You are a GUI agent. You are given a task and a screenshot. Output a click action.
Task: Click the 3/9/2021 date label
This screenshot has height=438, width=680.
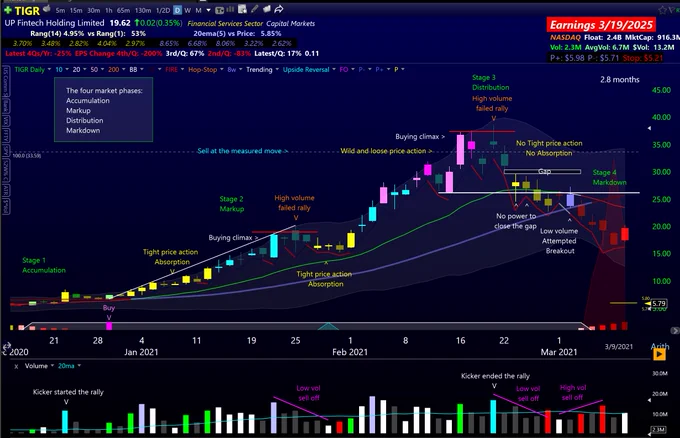click(x=619, y=346)
